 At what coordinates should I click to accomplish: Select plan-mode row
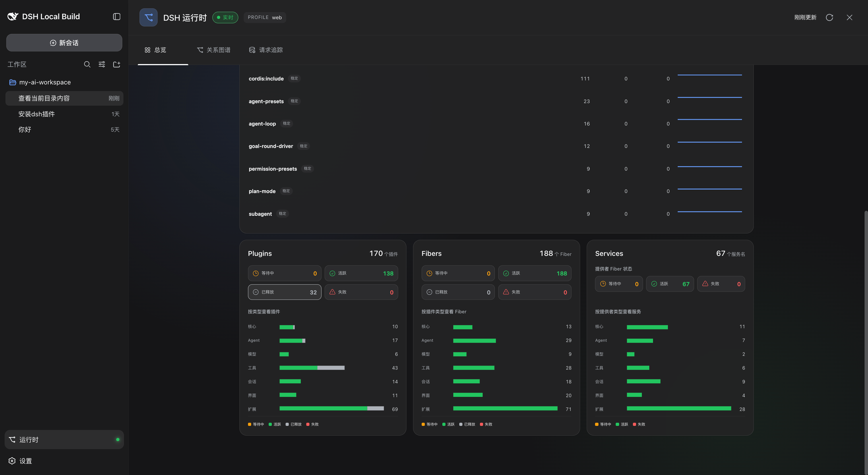(x=496, y=191)
